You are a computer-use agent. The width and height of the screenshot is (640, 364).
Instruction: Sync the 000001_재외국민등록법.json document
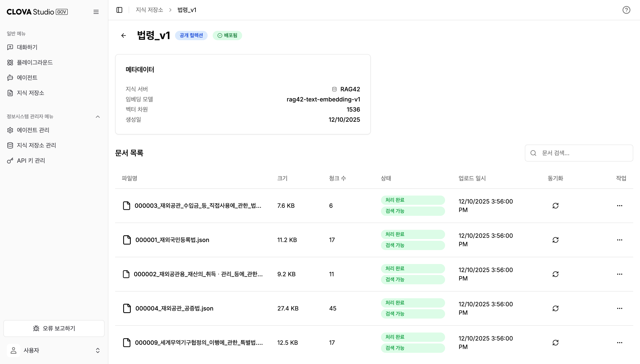(555, 240)
